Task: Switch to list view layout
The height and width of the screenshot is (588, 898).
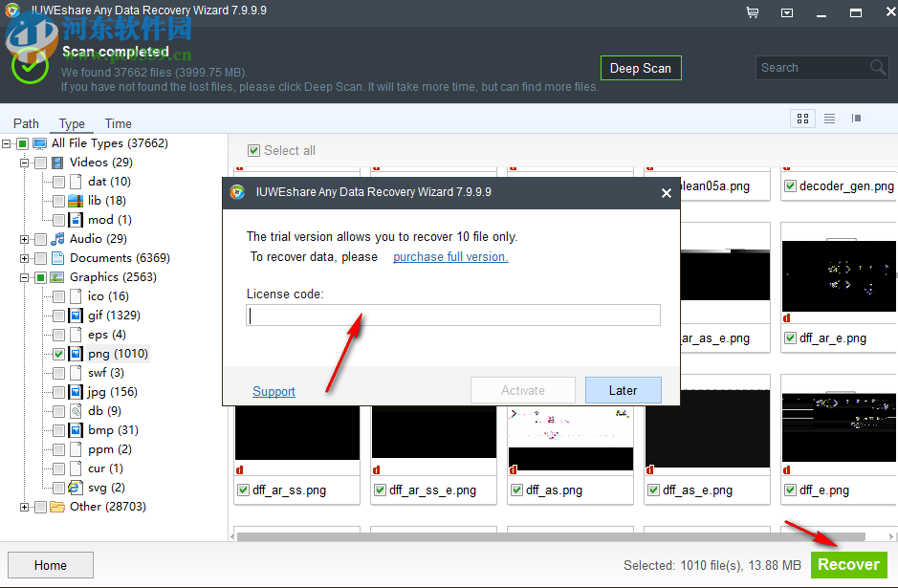Action: click(x=829, y=119)
